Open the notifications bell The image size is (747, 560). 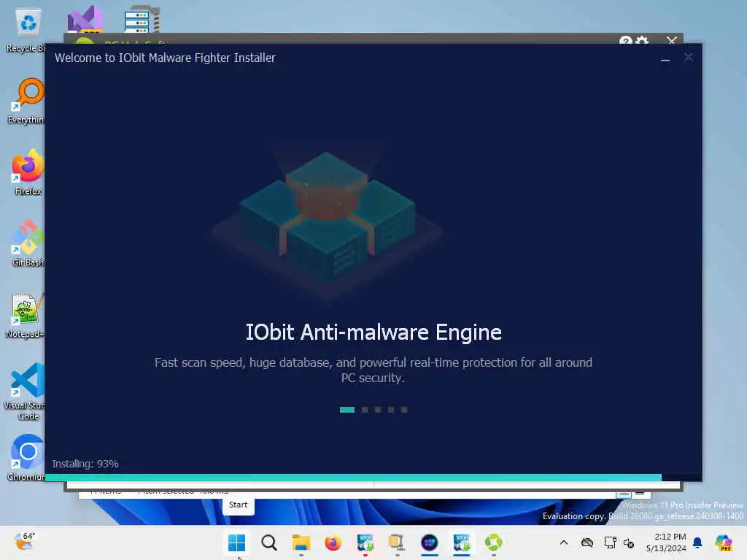click(697, 542)
